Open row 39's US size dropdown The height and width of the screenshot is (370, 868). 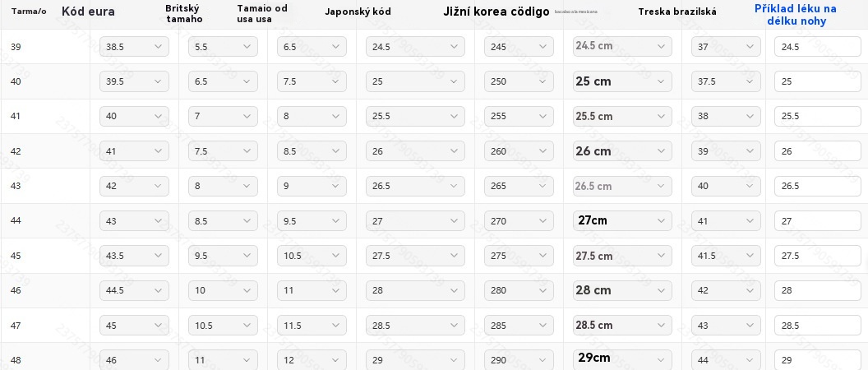[312, 47]
